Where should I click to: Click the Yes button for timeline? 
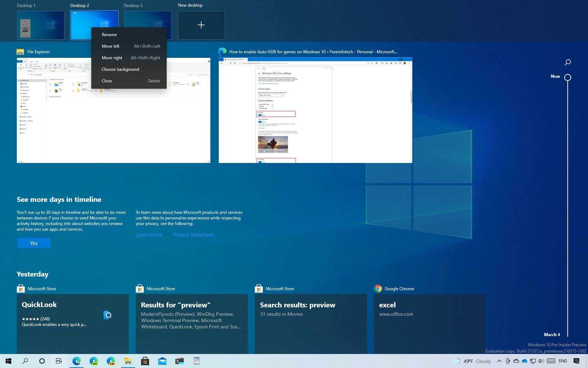pos(34,243)
